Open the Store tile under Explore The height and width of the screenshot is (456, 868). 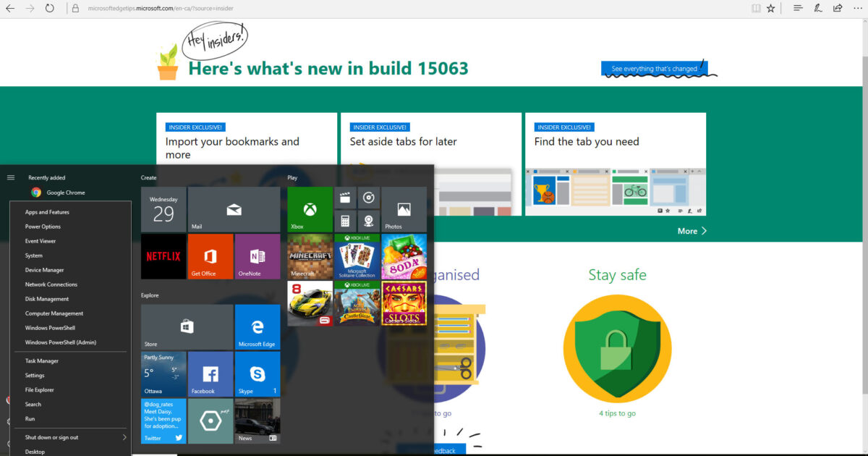[x=187, y=326]
